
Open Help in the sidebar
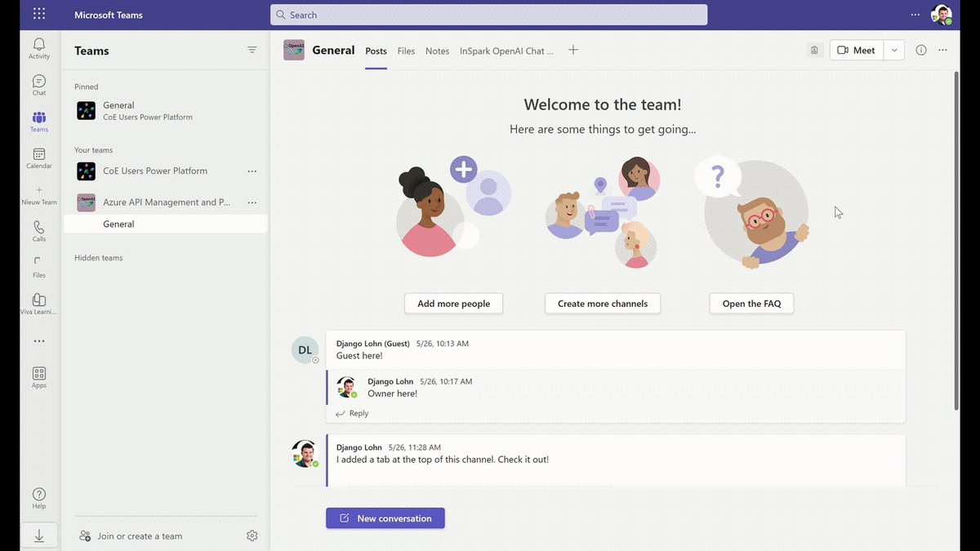(39, 499)
